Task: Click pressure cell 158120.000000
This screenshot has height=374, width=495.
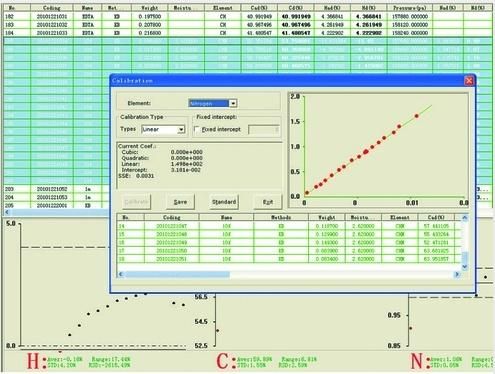Action: tap(410, 25)
